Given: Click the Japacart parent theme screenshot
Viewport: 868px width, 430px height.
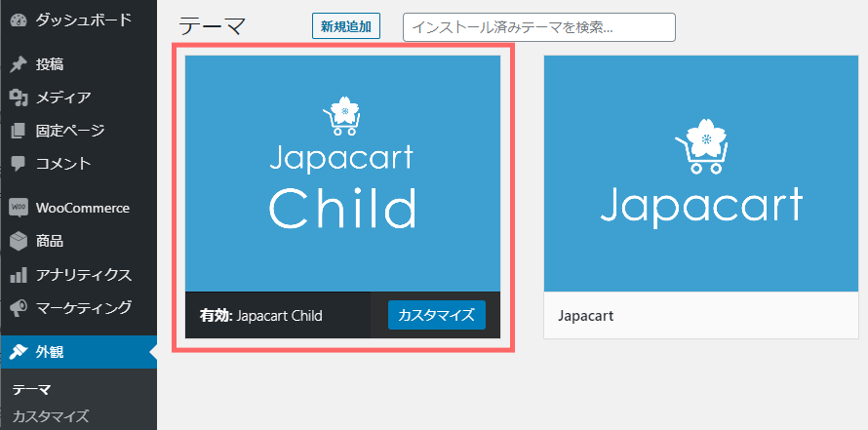Looking at the screenshot, I should (x=701, y=174).
